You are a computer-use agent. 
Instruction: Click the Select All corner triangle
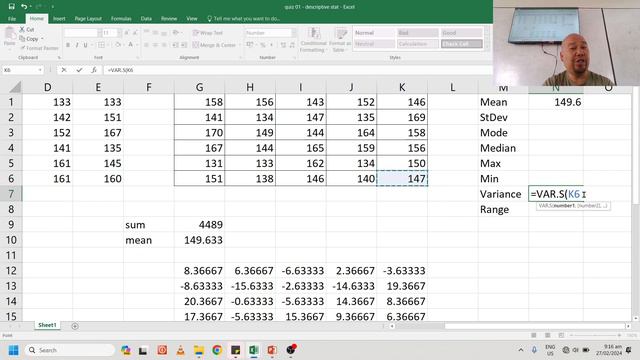(x=15, y=87)
